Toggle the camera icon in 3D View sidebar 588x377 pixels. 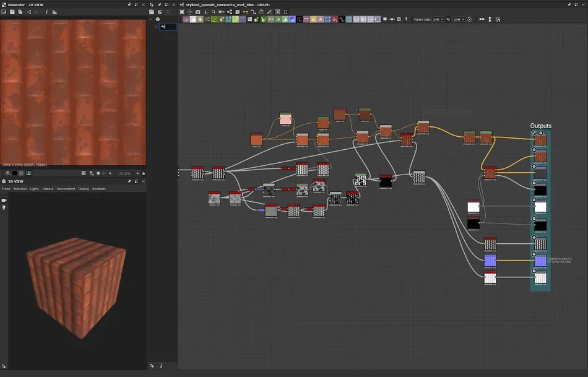[x=4, y=201]
